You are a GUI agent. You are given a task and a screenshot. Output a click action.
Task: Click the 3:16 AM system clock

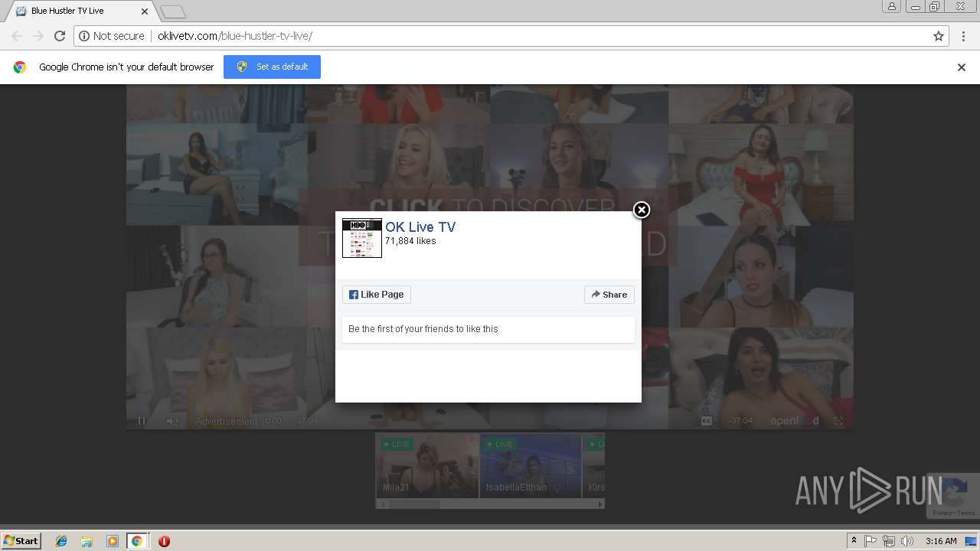point(941,541)
